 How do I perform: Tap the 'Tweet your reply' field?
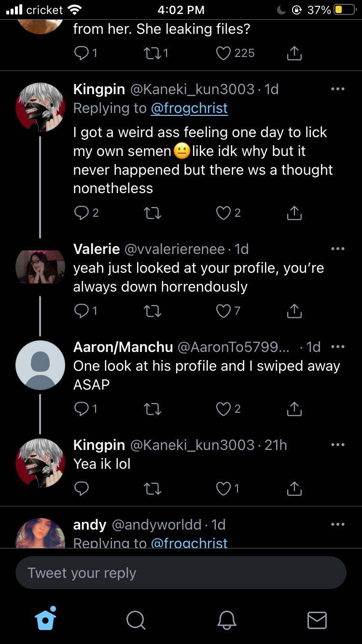click(181, 573)
